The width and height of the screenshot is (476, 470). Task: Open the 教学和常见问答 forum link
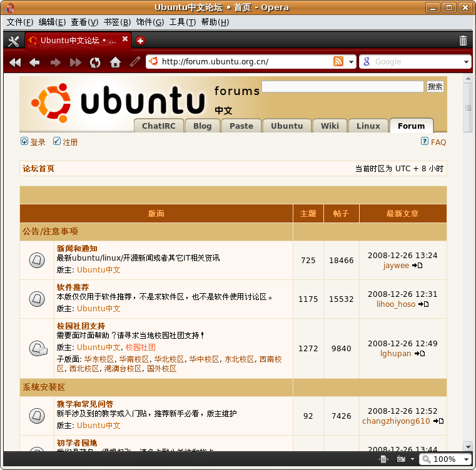84,404
